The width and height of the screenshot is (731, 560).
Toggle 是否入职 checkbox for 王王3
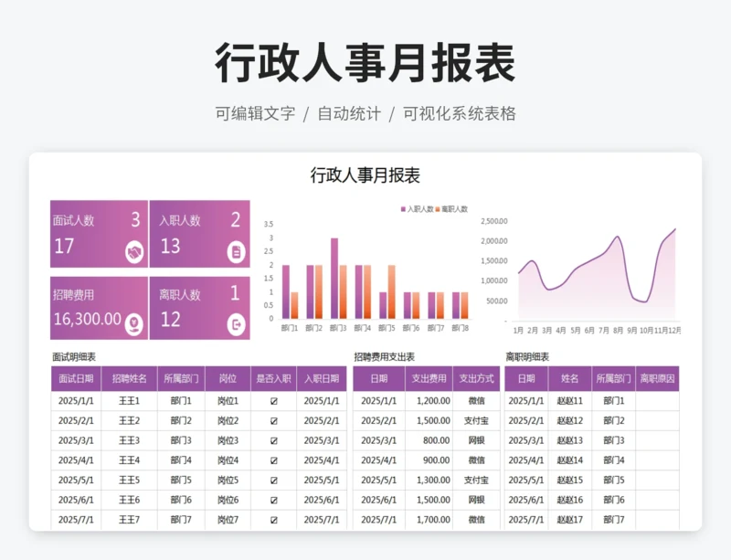click(273, 440)
